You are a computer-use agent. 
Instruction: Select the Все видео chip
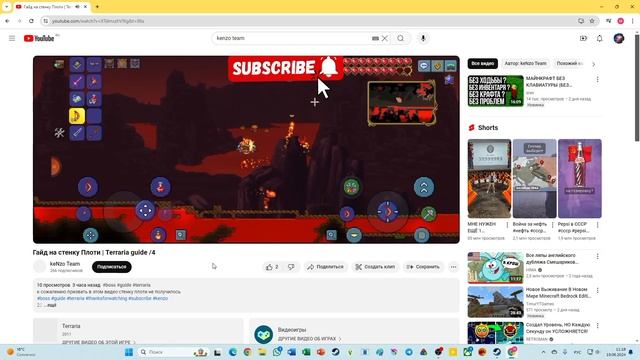482,64
